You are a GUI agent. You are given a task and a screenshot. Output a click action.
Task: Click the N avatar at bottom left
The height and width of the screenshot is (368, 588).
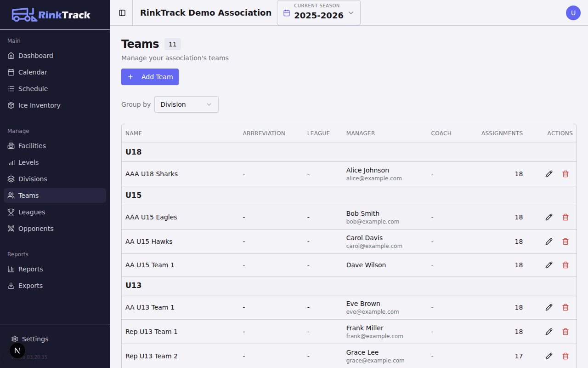point(17,350)
